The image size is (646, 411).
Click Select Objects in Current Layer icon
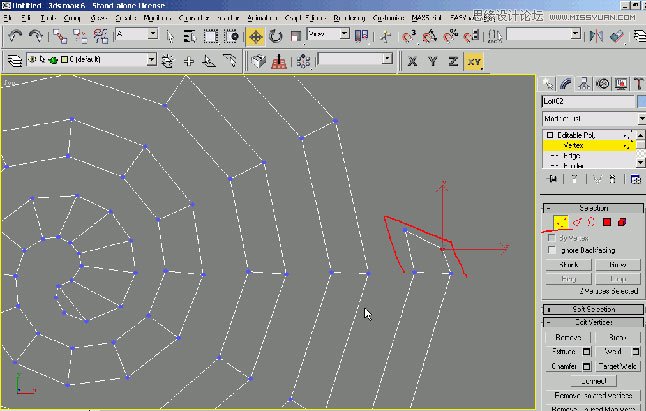[209, 61]
